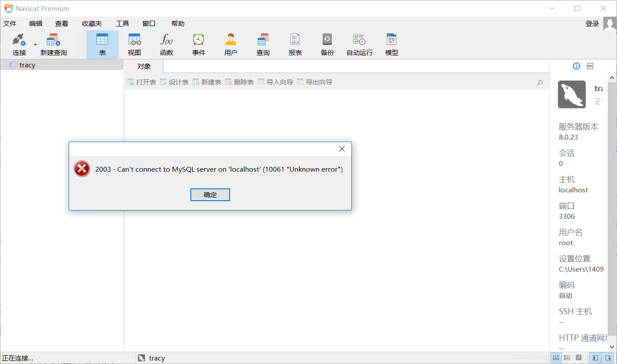The height and width of the screenshot is (364, 617).
Task: Click the red error icon in dialog
Action: point(82,169)
